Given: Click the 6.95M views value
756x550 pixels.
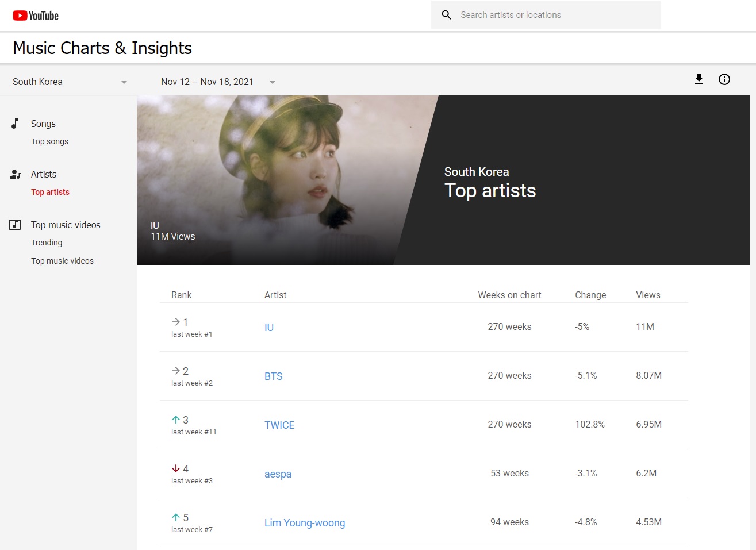Looking at the screenshot, I should pos(648,424).
